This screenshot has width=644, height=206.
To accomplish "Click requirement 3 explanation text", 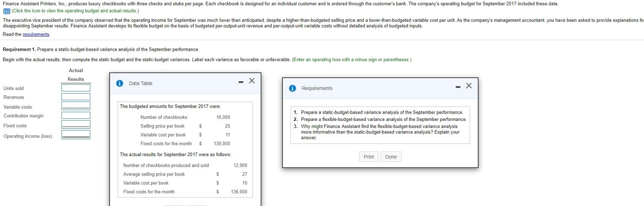I will point(380,132).
